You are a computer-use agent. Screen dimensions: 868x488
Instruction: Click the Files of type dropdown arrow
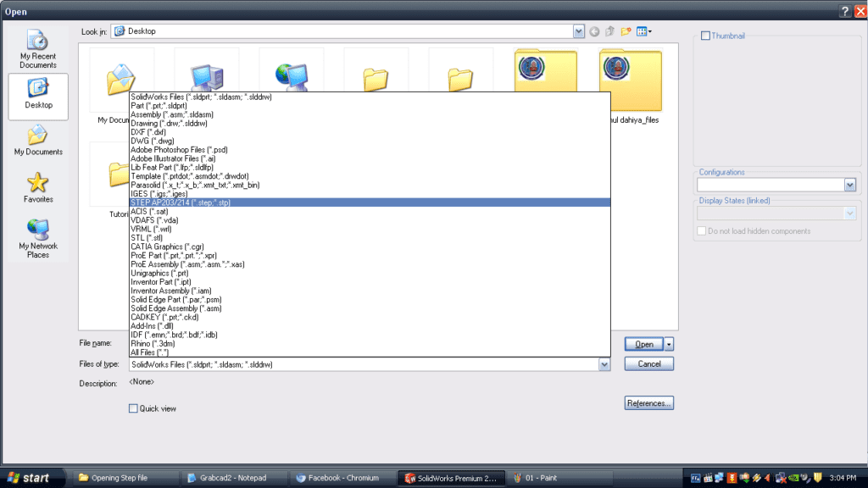click(604, 364)
